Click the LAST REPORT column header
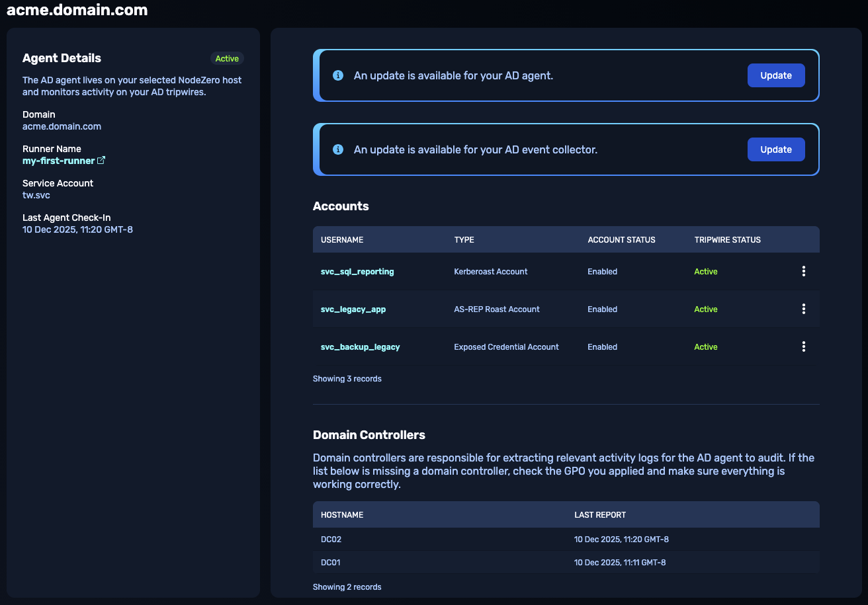Image resolution: width=868 pixels, height=605 pixels. pyautogui.click(x=599, y=515)
